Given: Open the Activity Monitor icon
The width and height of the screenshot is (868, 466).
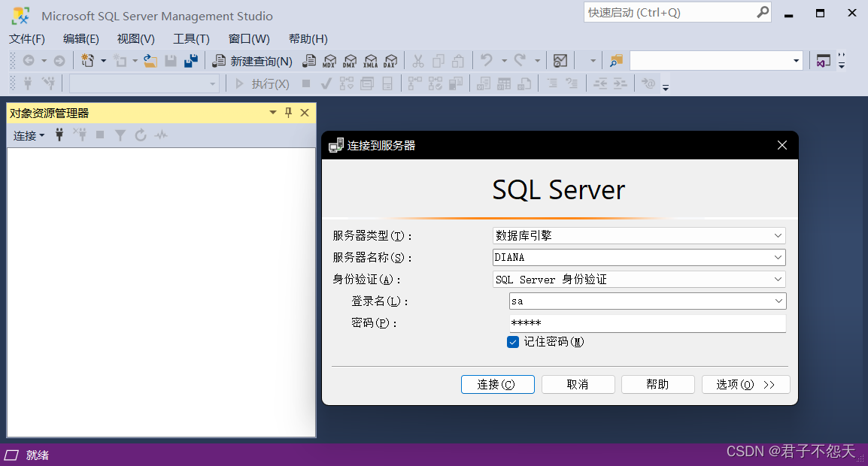Looking at the screenshot, I should (560, 61).
